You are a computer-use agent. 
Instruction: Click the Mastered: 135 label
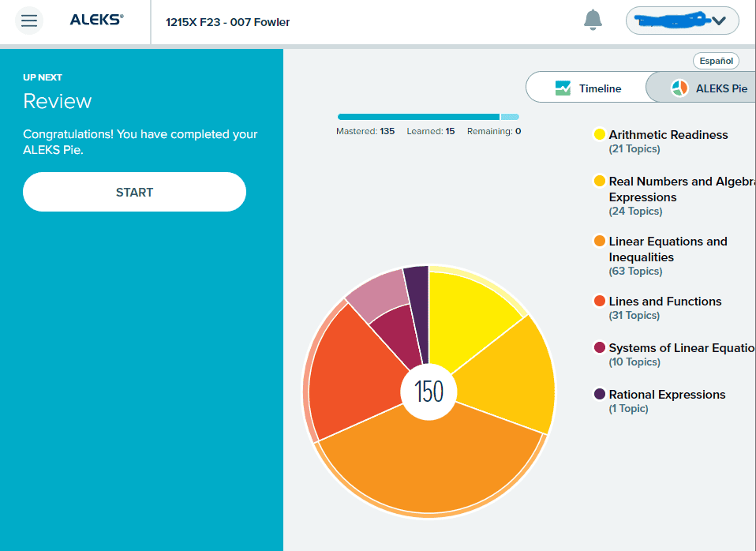click(x=365, y=131)
